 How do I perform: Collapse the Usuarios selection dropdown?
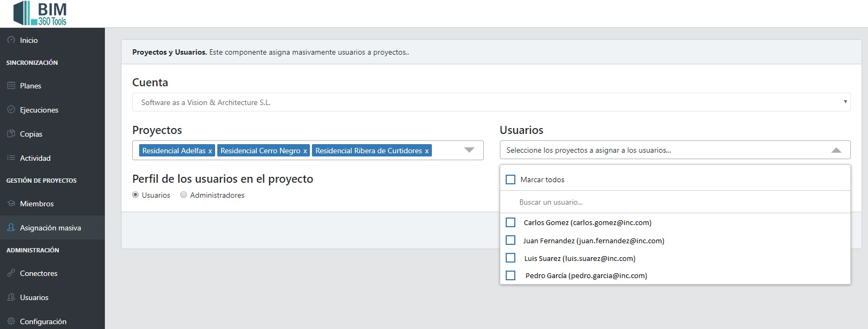[x=836, y=151]
